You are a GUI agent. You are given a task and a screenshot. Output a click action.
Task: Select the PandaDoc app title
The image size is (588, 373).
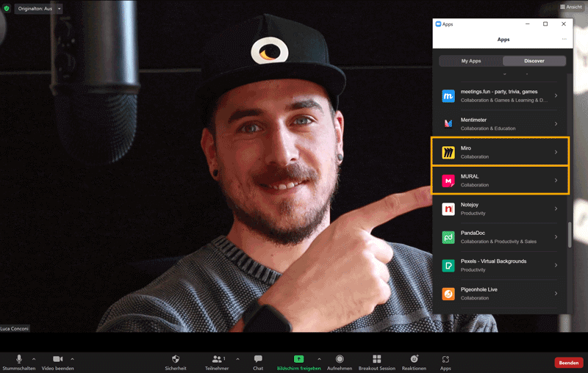[473, 233]
